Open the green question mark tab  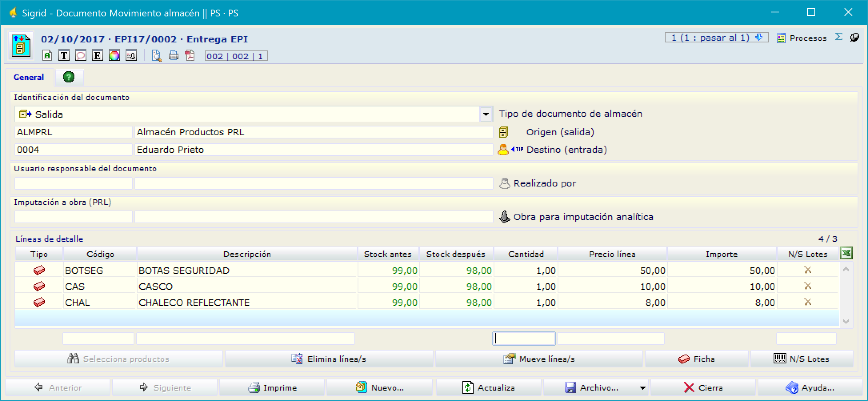pos(69,77)
